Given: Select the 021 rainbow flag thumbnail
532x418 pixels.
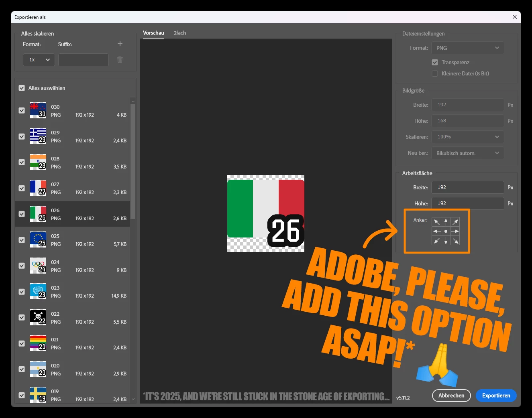Looking at the screenshot, I should [x=38, y=343].
